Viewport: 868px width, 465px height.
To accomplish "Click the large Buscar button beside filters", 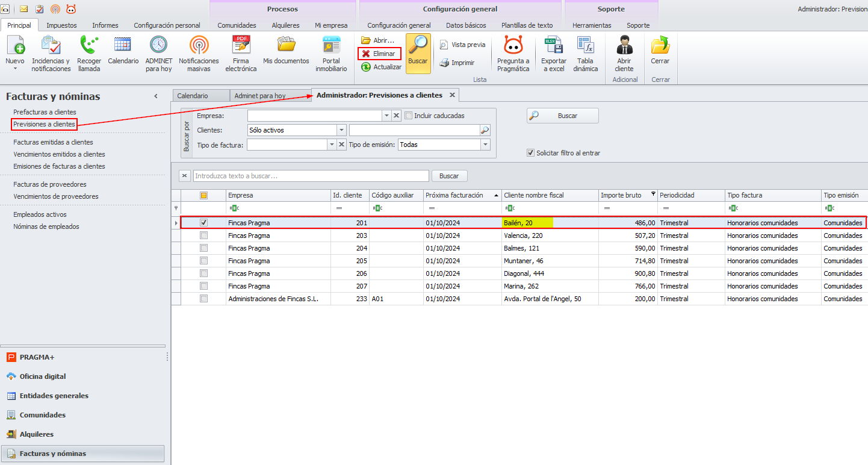I will [562, 116].
